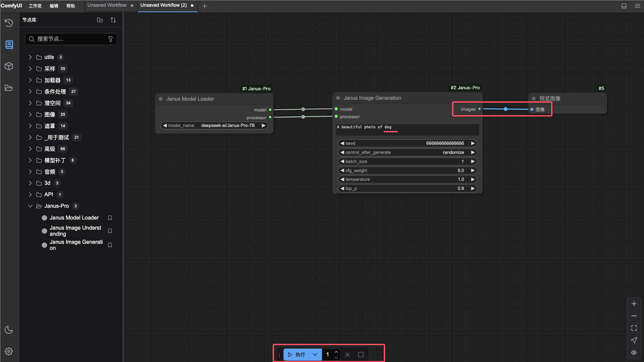
Task: Click the filter funnel icon in search
Action: coord(110,39)
